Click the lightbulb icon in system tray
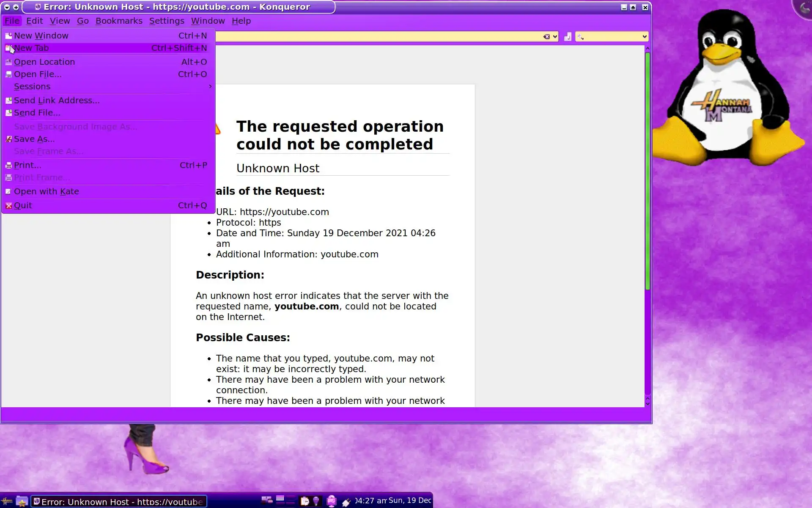This screenshot has width=812, height=508. pos(316,501)
